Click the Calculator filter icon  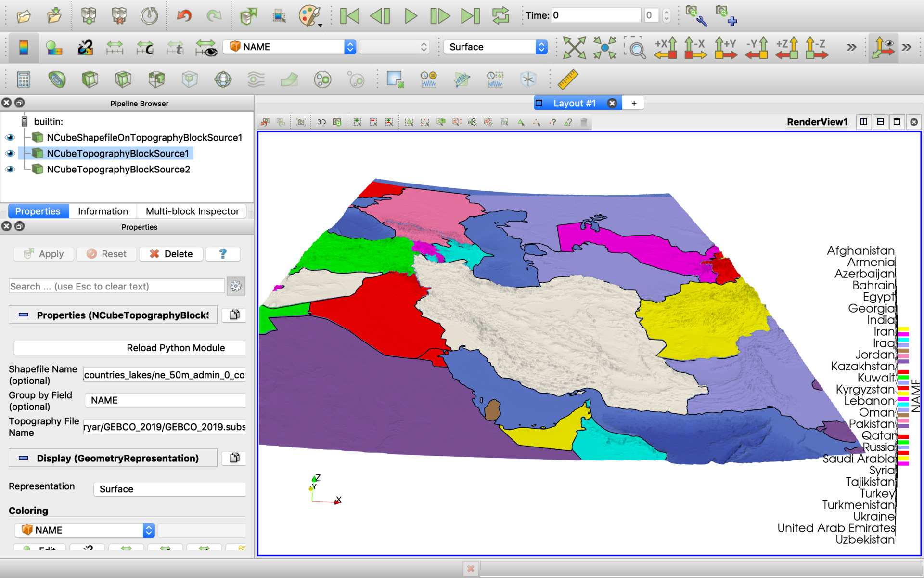pyautogui.click(x=23, y=79)
